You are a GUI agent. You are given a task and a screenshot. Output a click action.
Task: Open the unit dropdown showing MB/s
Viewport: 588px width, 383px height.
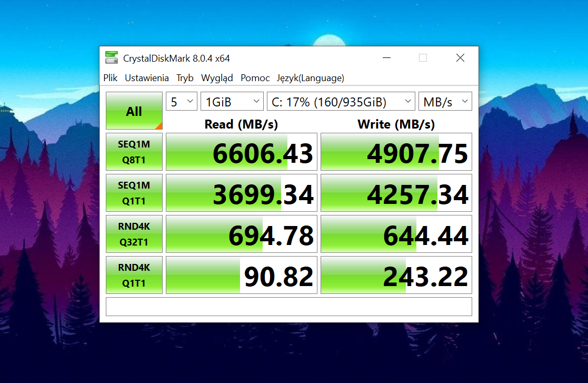pos(445,101)
